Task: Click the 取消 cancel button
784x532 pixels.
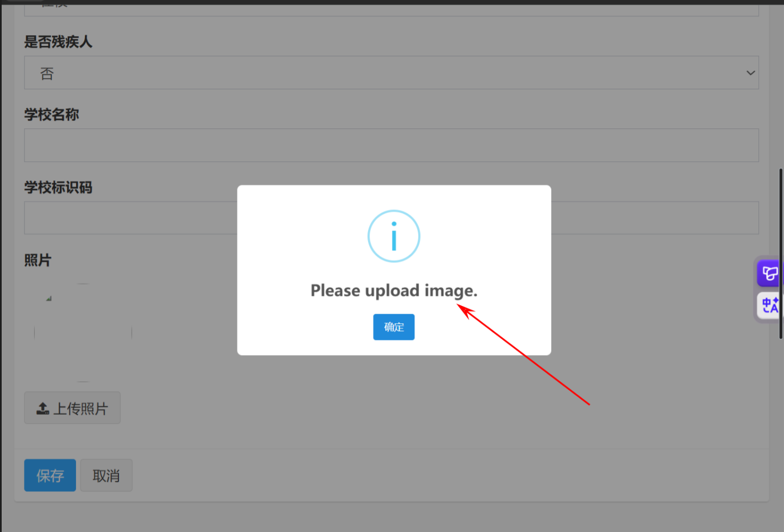Action: pos(106,476)
